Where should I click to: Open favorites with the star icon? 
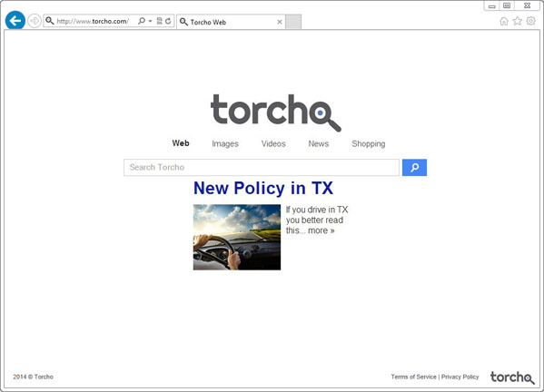518,21
